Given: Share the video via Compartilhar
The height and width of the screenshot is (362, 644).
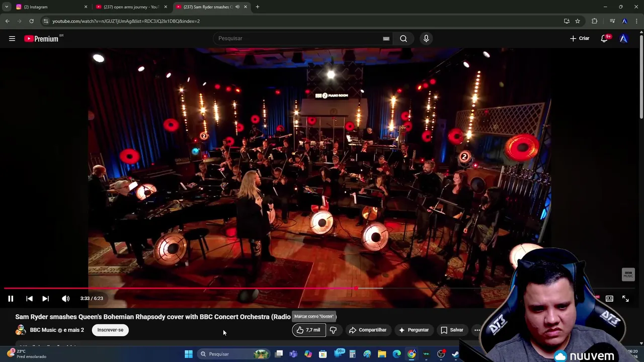Looking at the screenshot, I should (x=368, y=330).
